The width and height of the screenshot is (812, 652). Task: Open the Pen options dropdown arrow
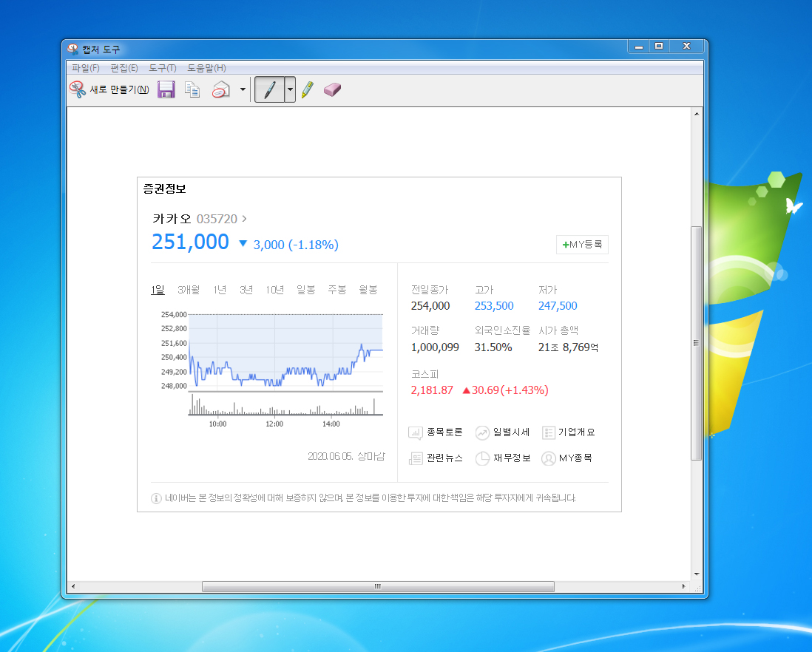290,89
